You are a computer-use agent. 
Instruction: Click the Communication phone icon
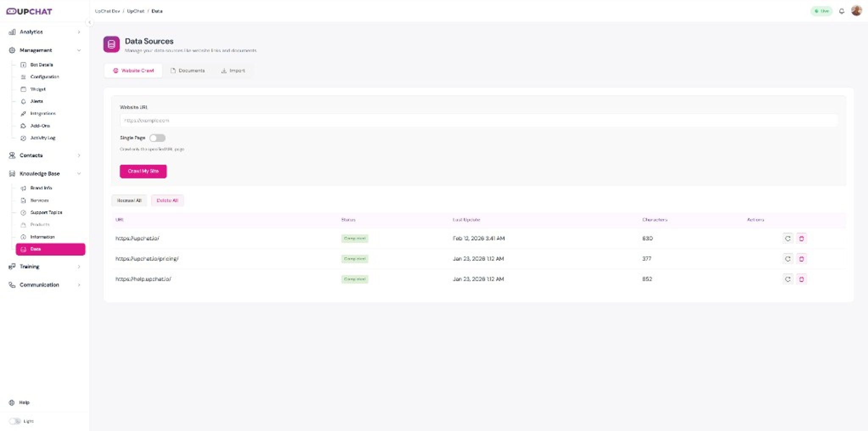tap(12, 285)
